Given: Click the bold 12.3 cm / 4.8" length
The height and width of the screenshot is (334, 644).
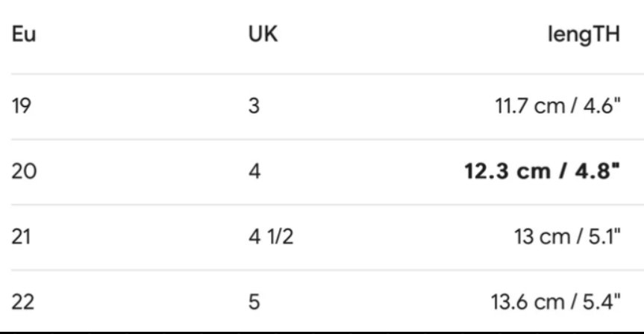Looking at the screenshot, I should click(x=543, y=172).
